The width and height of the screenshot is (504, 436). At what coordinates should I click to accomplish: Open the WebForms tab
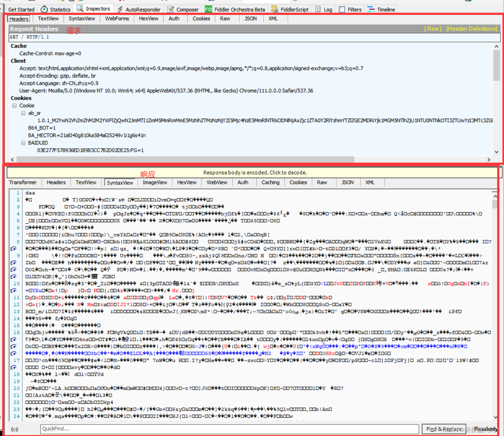(x=117, y=19)
